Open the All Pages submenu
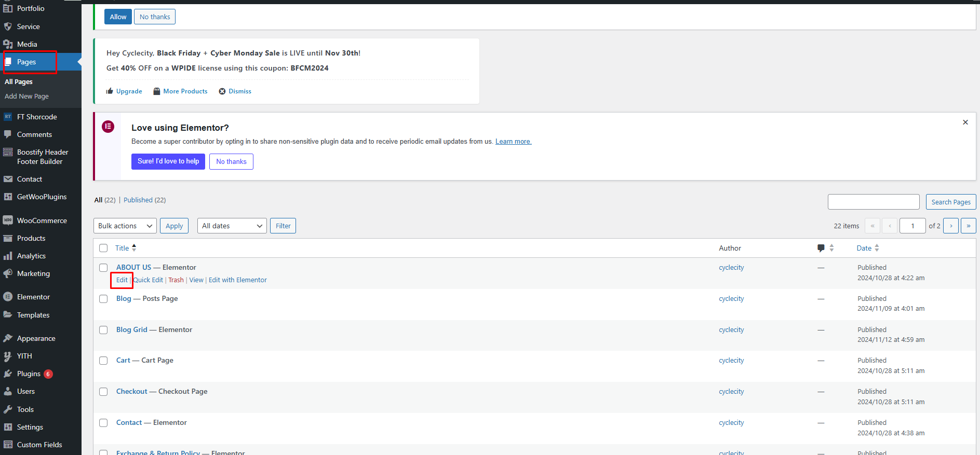This screenshot has width=980, height=455. click(x=19, y=81)
